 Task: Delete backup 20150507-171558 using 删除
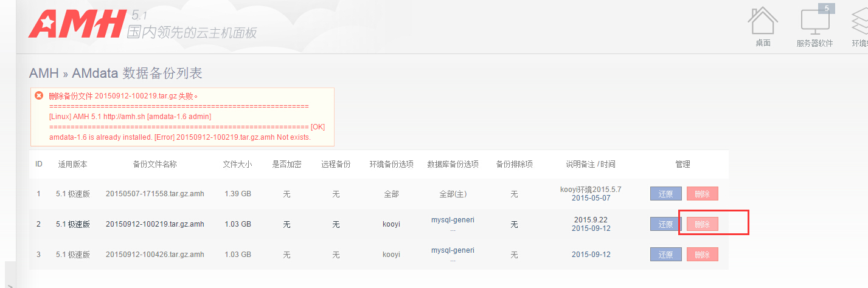point(702,194)
